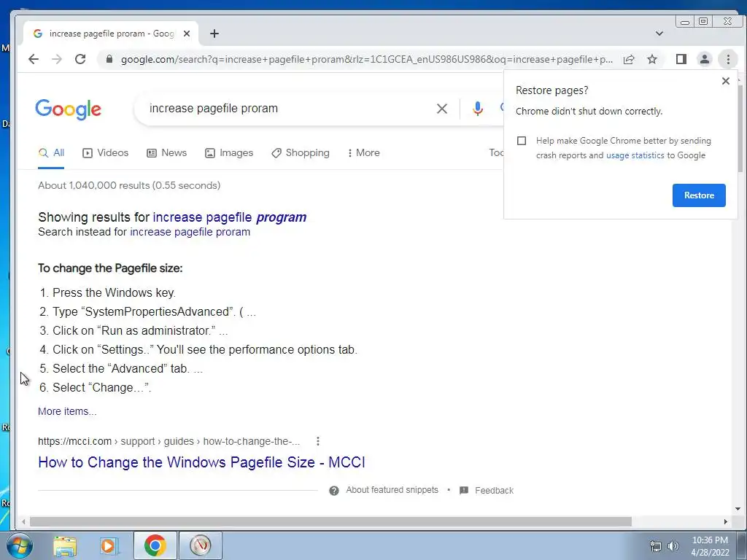Open 'How to Change the Windows Pagefile Size' result

click(x=201, y=462)
